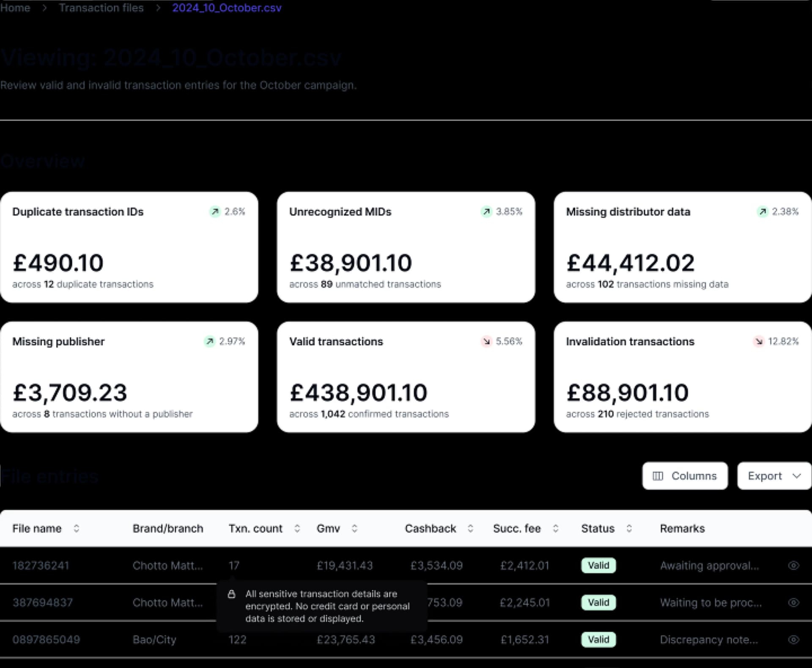Click the trend arrow on Unrecognized MIDs card

(x=487, y=212)
